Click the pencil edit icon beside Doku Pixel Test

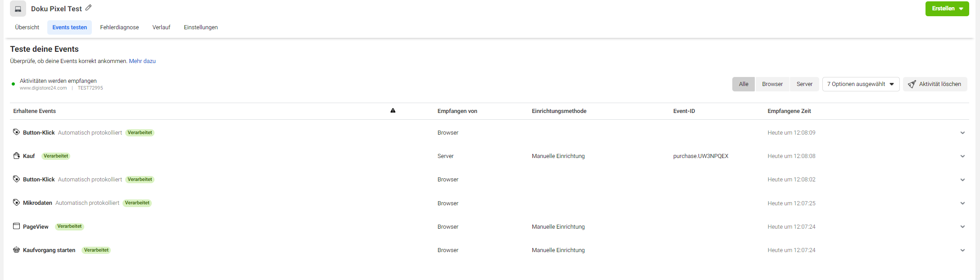coord(89,8)
